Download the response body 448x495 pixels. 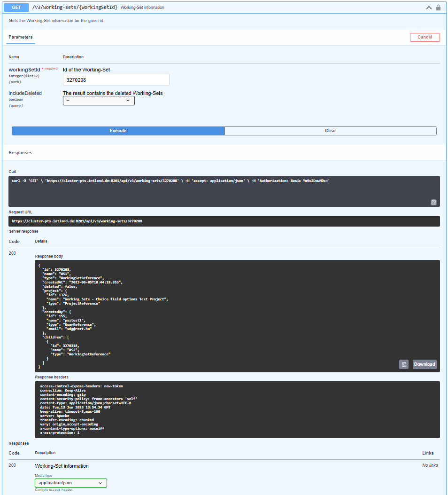point(425,364)
